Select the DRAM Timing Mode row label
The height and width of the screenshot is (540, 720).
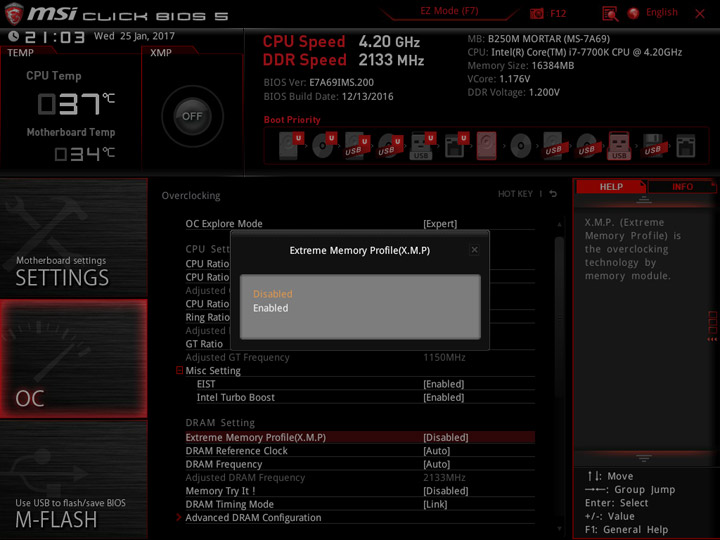pyautogui.click(x=230, y=504)
